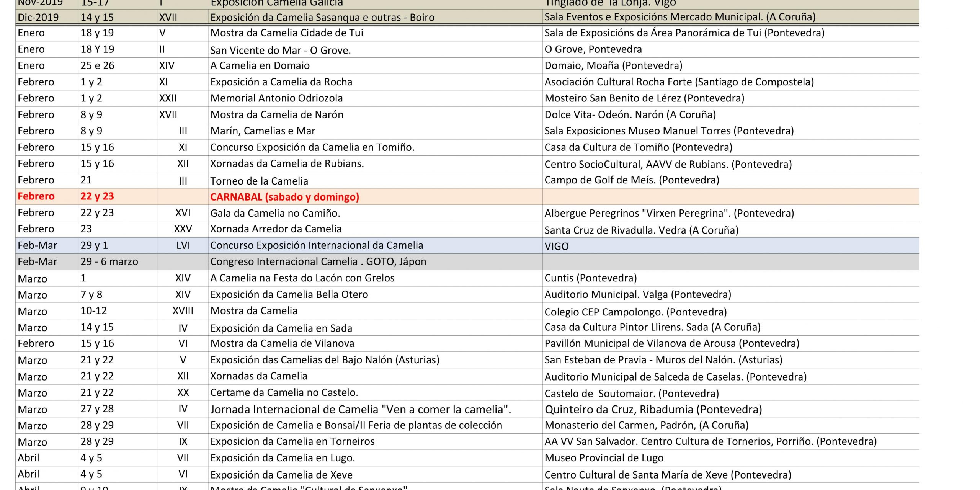Screen dimensions: 980x490
Task: Select the Museo Provincial de Lugo cell
Action: click(x=604, y=458)
